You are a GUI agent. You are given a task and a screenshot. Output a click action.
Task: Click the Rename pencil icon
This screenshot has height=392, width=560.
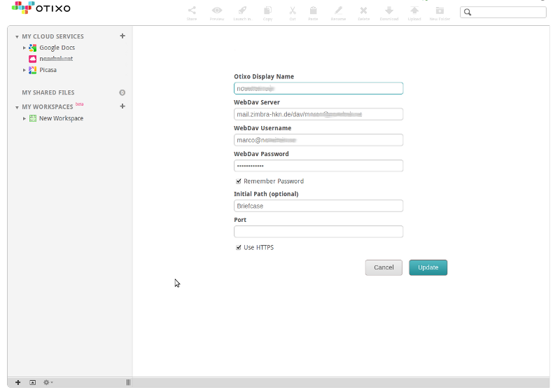(x=338, y=11)
